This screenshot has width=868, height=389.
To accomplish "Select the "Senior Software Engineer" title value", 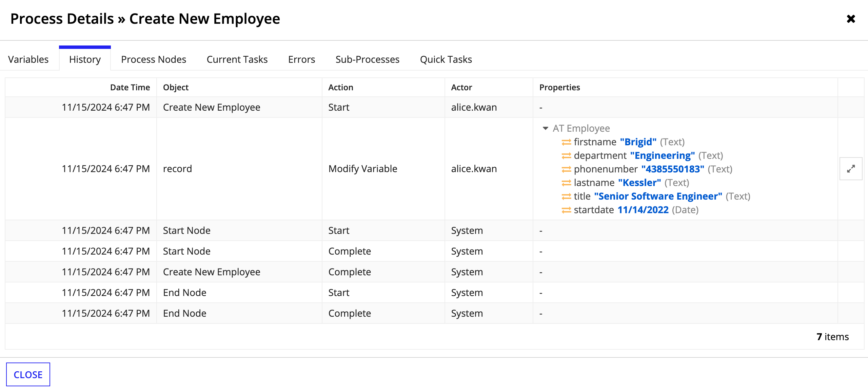I will pyautogui.click(x=658, y=196).
